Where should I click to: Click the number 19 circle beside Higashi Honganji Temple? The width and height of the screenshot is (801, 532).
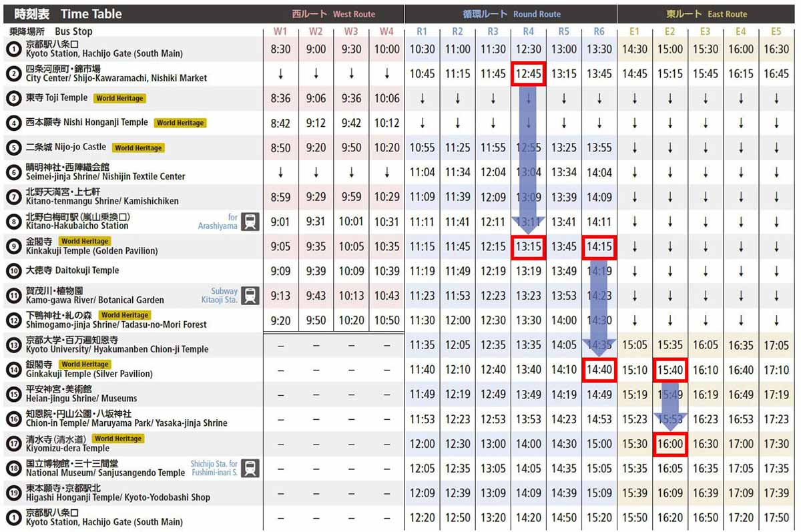[x=14, y=493]
